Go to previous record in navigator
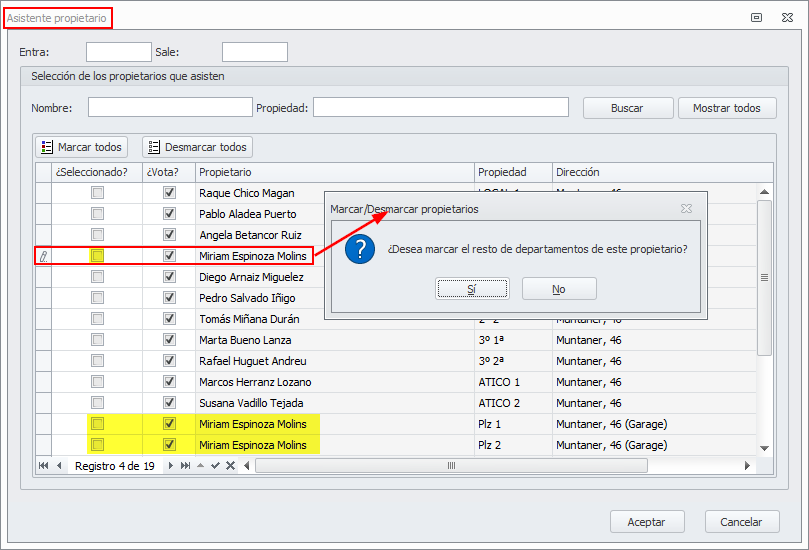 tap(59, 466)
